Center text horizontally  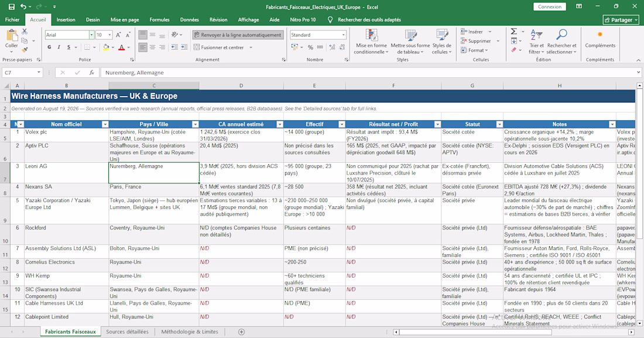152,47
